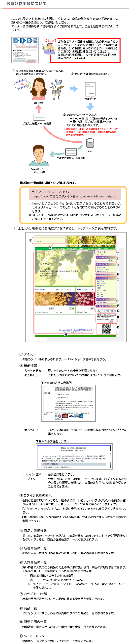Click the heading ⑤ 新着商品の一覧
The image size is (131, 644).
point(33,548)
